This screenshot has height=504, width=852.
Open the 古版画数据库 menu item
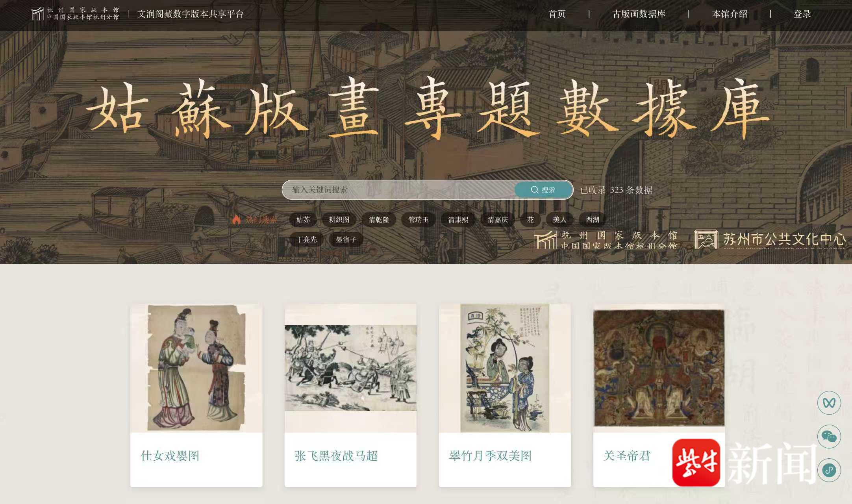(639, 14)
